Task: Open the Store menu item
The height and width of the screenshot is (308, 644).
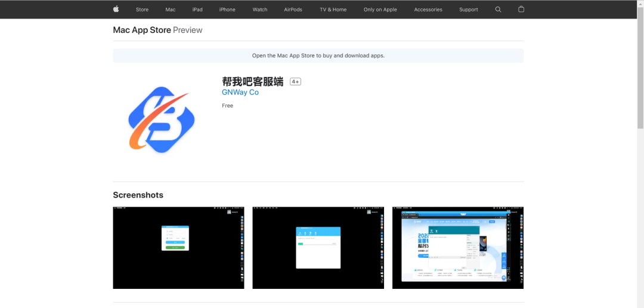Action: pyautogui.click(x=142, y=10)
